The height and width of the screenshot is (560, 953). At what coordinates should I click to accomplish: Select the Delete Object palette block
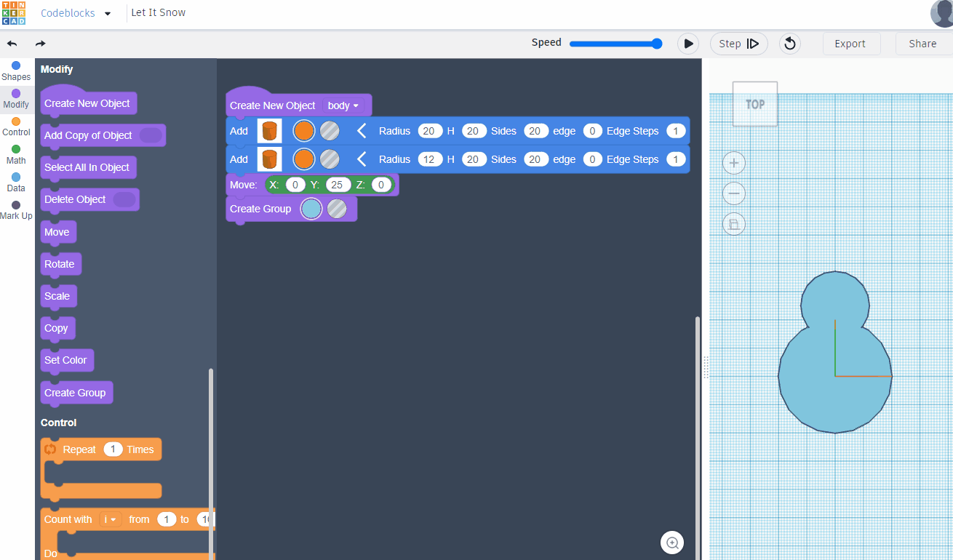(89, 199)
